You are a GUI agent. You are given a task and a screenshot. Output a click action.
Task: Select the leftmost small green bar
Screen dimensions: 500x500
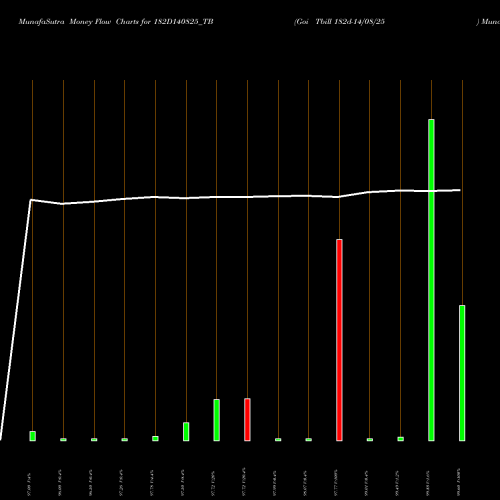click(33, 436)
